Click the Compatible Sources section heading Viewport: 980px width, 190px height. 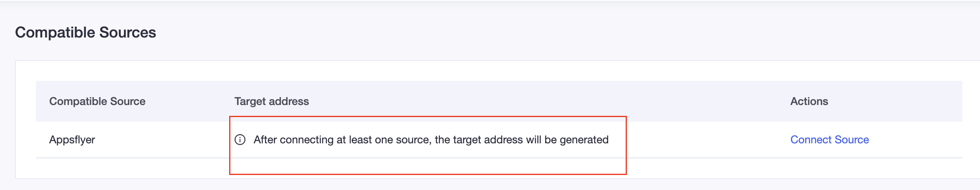point(86,32)
